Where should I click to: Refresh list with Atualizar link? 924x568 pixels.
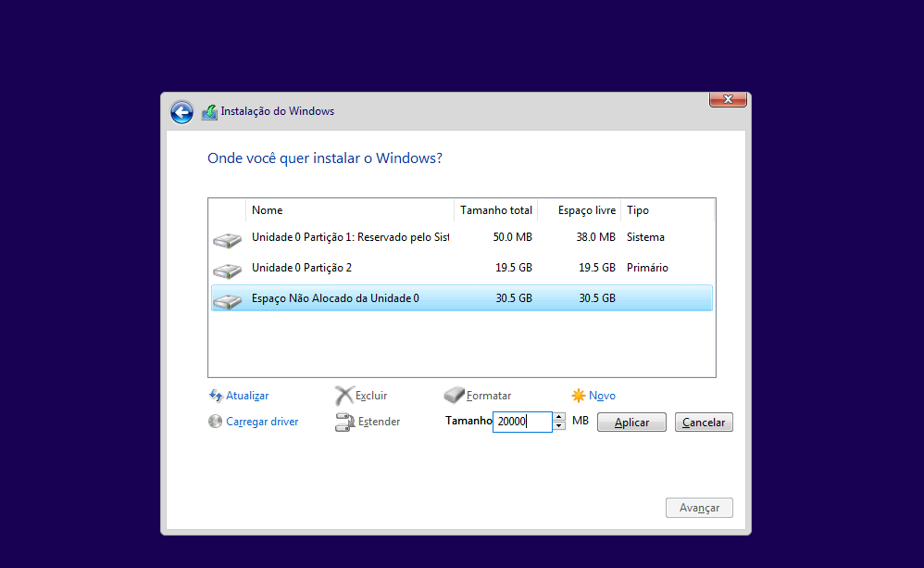pos(247,396)
